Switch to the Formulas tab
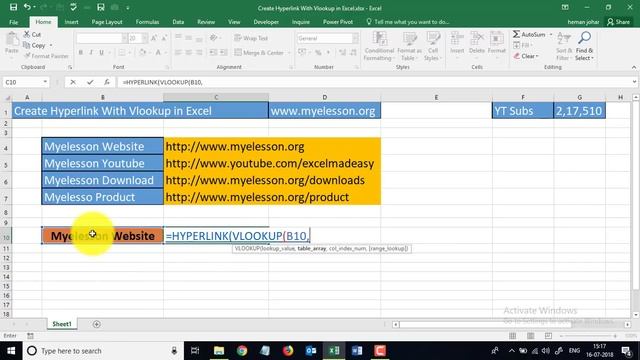The image size is (640, 360). (147, 22)
